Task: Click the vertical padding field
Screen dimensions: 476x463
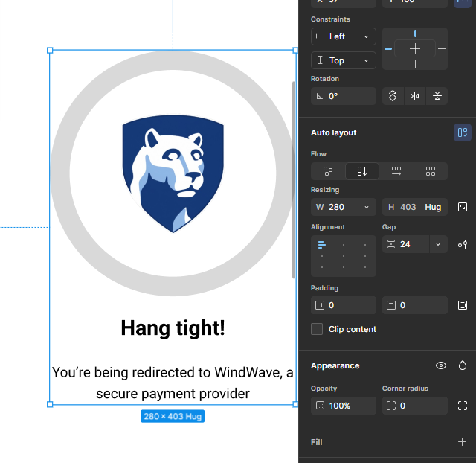Action: pos(415,305)
